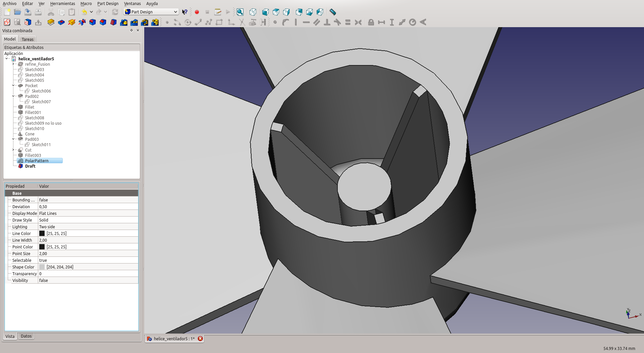Set axonometric view with the cube icon

click(253, 12)
